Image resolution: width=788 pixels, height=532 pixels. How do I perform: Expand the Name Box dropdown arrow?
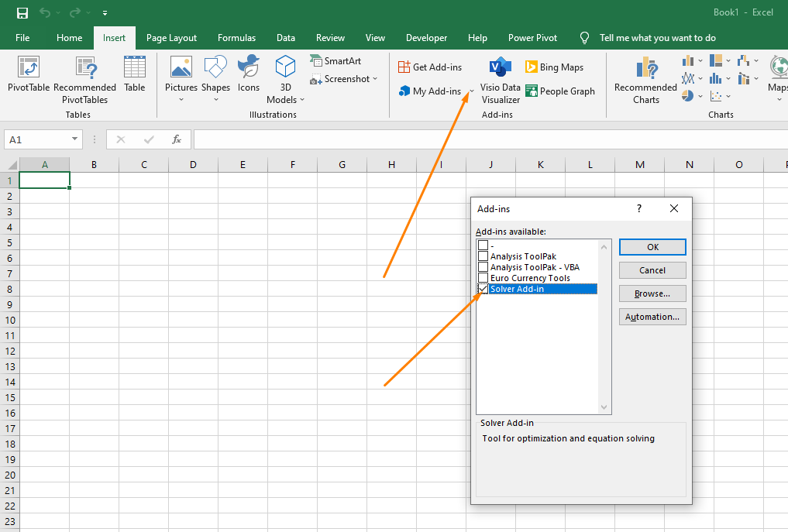point(74,139)
